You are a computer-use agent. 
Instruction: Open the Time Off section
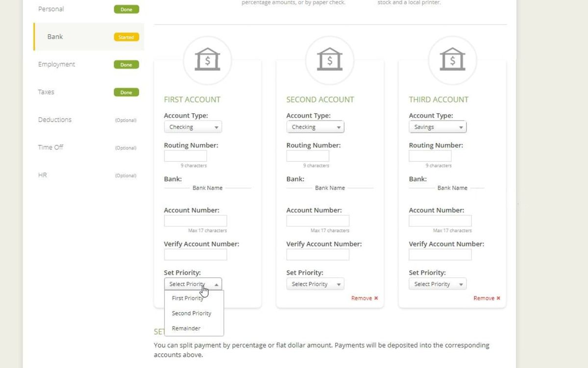coord(50,147)
